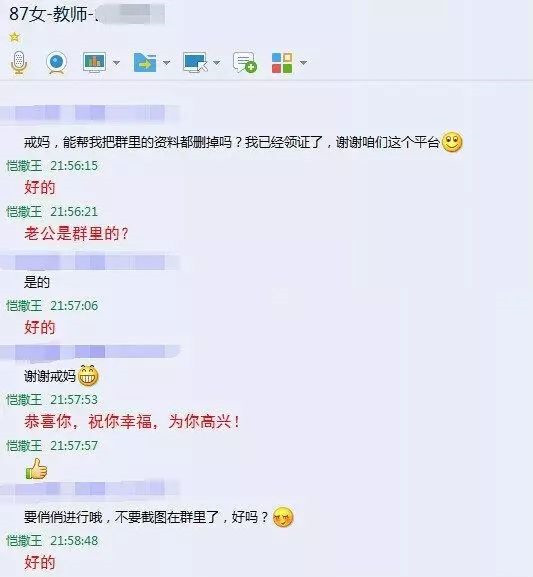This screenshot has width=533, height=577.
Task: Click the blurred sender name above '是的'
Action: pos(90,262)
